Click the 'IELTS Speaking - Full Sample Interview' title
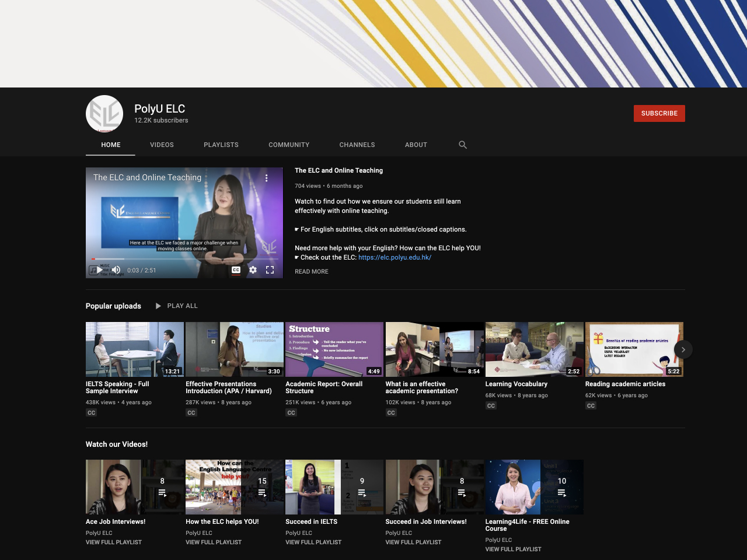Image resolution: width=747 pixels, height=560 pixels. pos(117,387)
